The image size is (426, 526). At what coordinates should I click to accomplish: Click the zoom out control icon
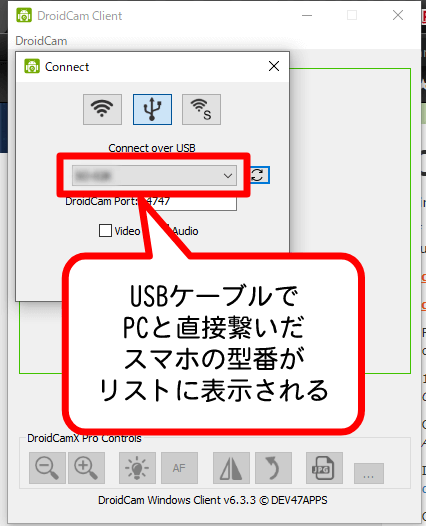point(47,468)
